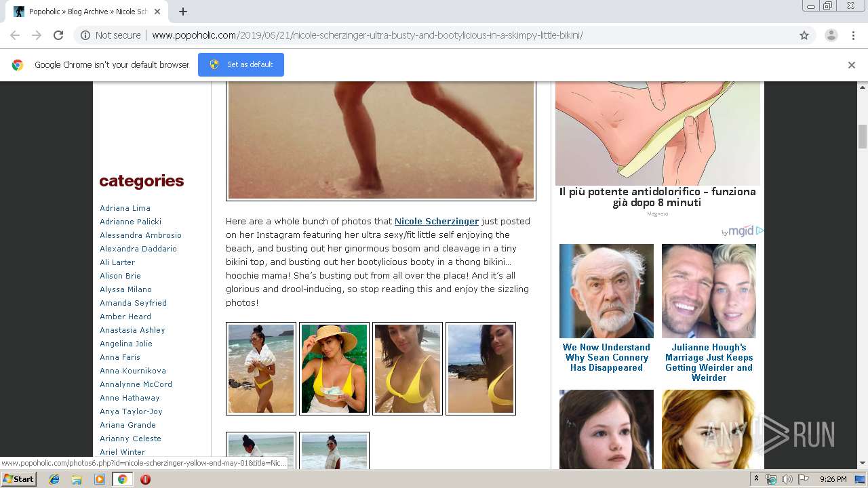Bookmark this page with the star icon

click(804, 35)
